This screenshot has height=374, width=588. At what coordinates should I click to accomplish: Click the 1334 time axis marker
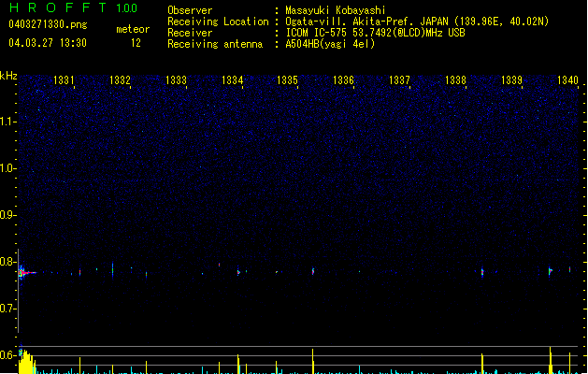232,80
